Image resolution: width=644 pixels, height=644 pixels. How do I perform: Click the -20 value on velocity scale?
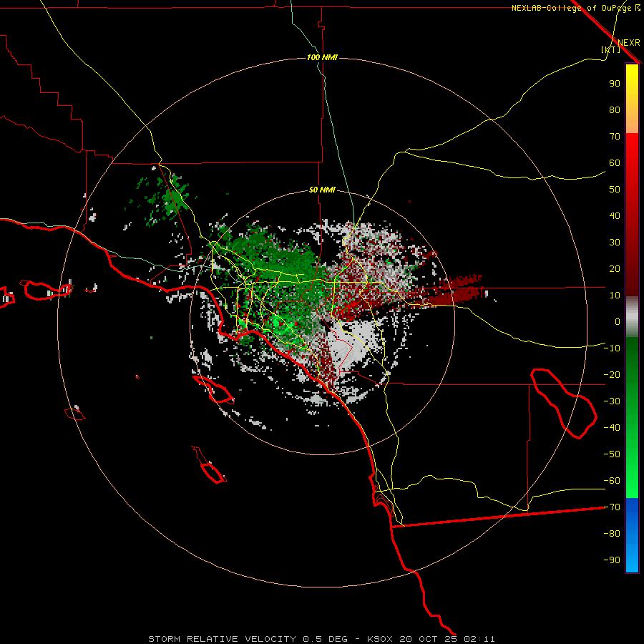pos(612,375)
